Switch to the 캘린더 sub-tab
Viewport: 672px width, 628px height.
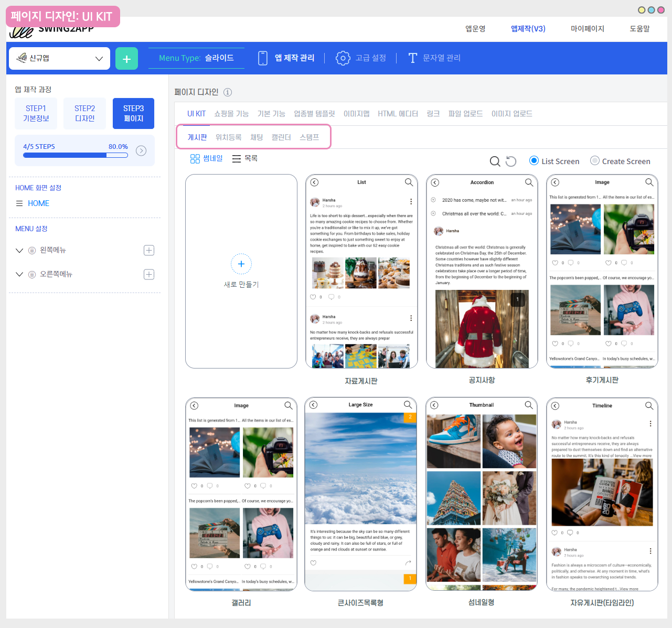pos(281,137)
